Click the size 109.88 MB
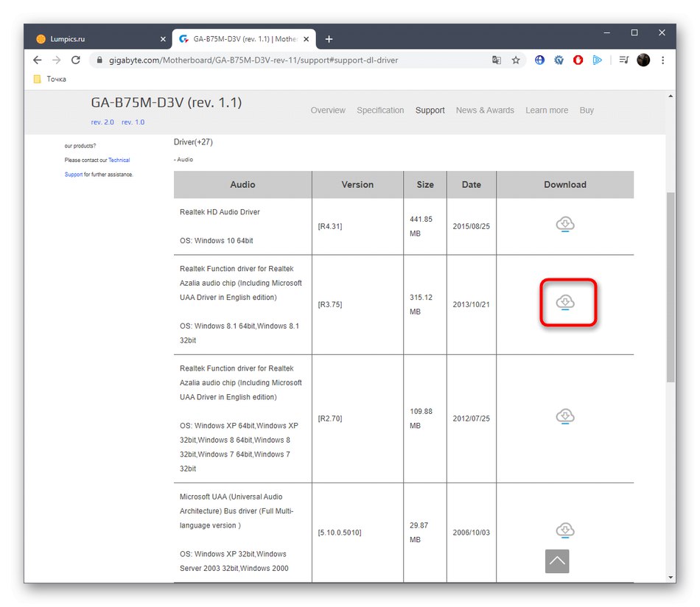Viewport: 700px width, 607px height. (421, 418)
